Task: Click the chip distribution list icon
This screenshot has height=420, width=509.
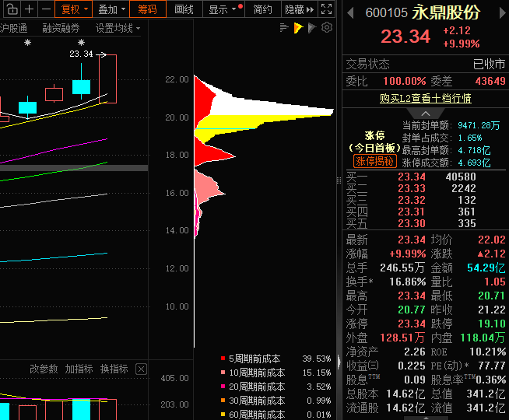Action: click(x=284, y=28)
